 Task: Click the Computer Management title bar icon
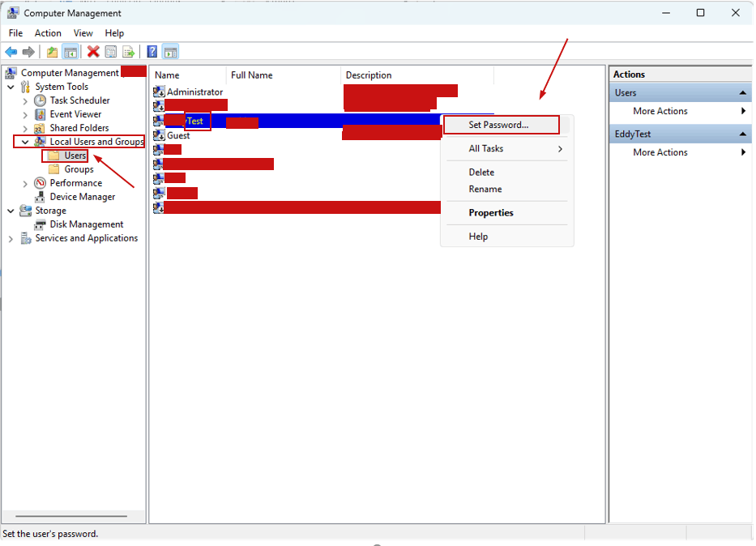point(13,13)
